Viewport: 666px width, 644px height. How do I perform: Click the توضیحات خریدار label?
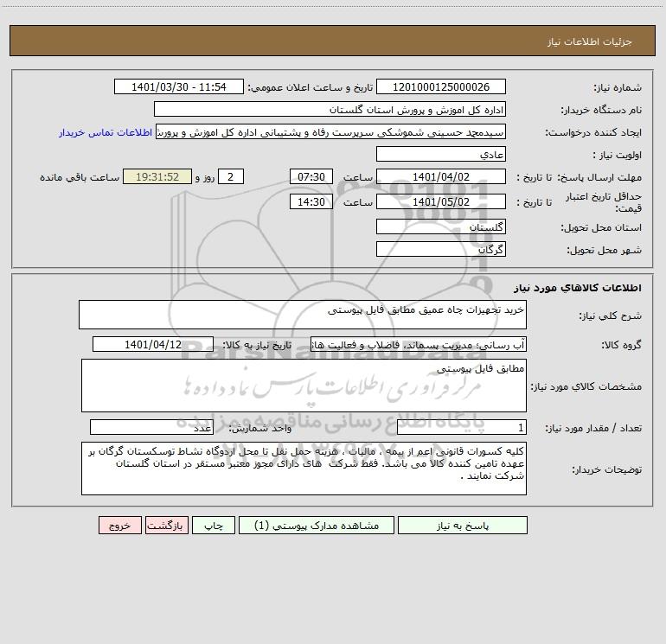point(607,470)
